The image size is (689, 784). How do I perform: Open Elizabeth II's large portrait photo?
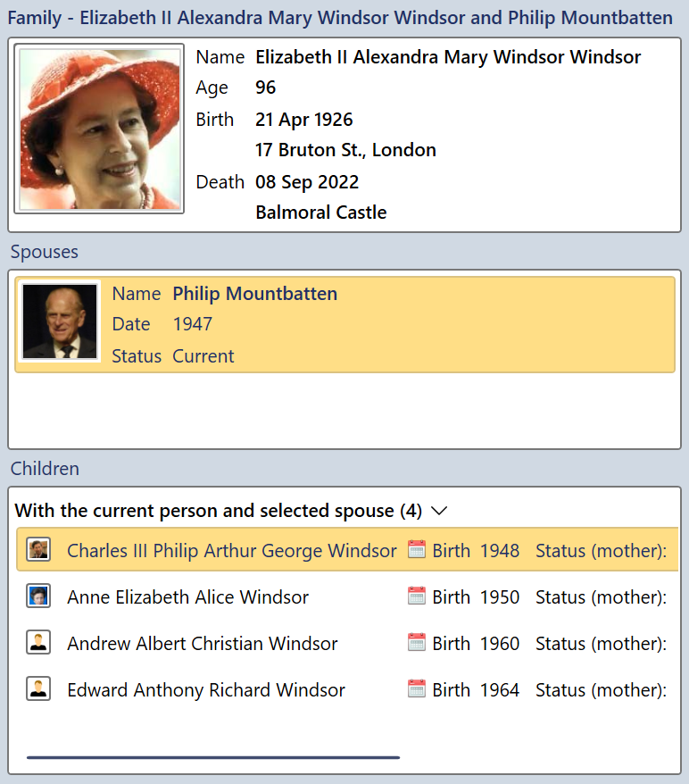(x=100, y=129)
